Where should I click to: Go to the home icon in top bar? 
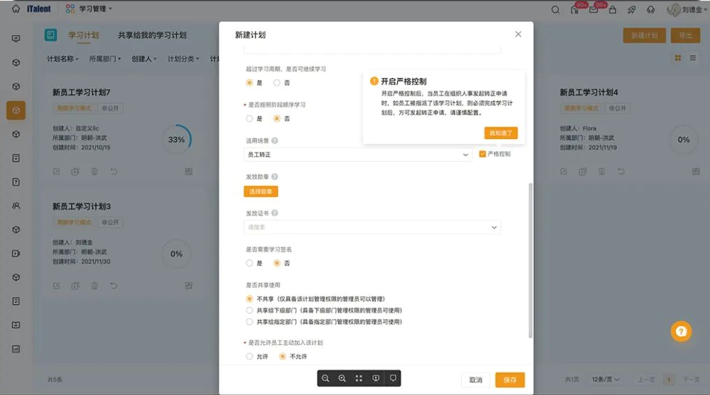click(16, 9)
